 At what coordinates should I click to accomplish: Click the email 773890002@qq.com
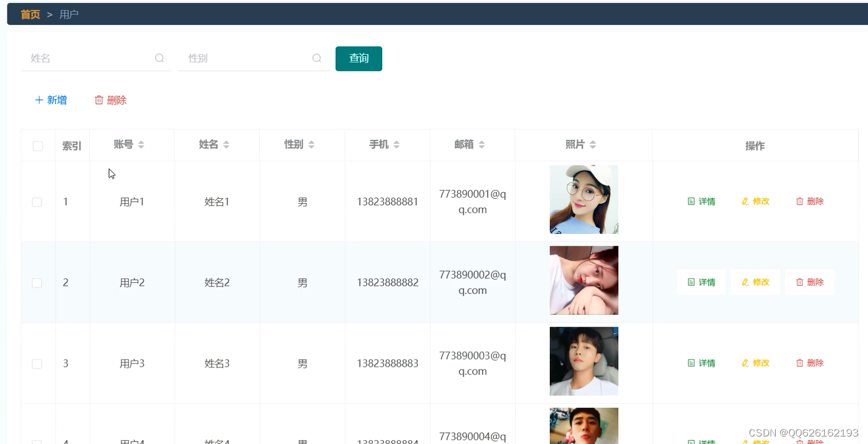point(473,283)
